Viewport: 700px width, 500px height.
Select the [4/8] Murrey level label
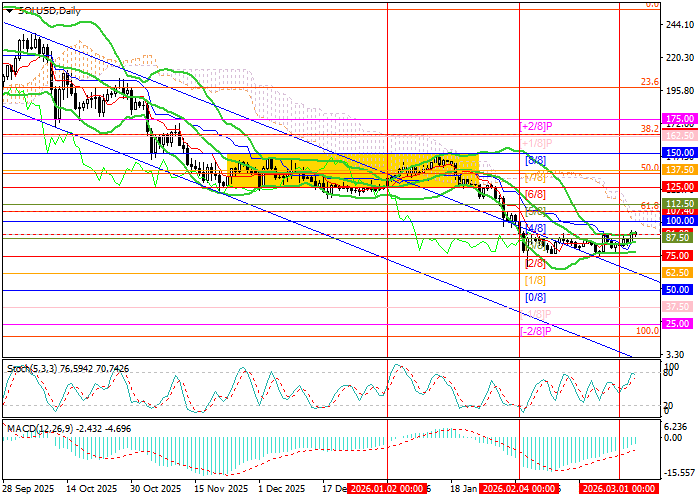pos(535,229)
